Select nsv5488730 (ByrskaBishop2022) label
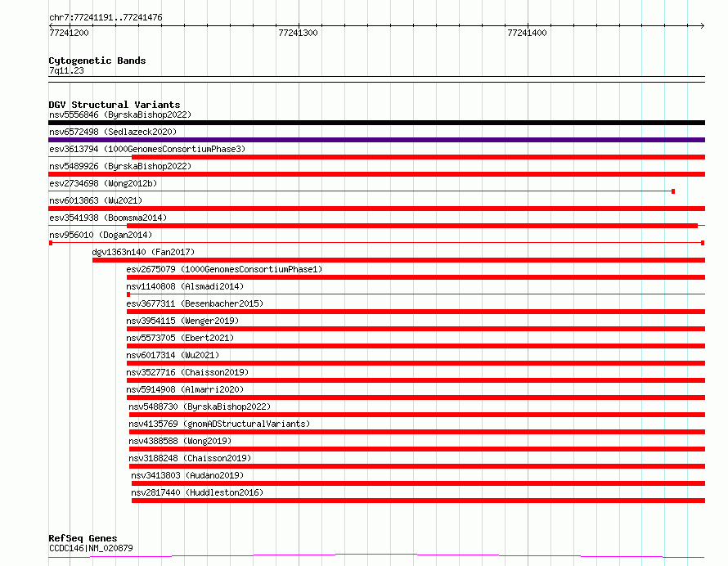 (x=200, y=407)
